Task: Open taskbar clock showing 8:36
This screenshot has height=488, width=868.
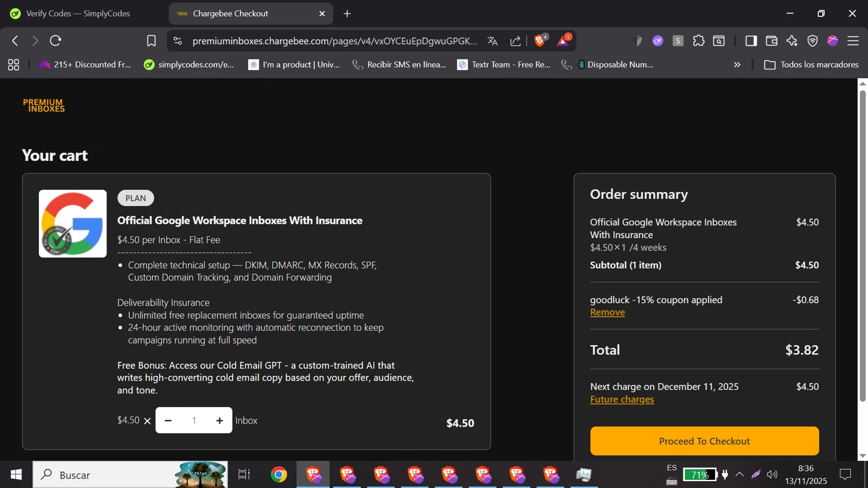Action: click(806, 475)
